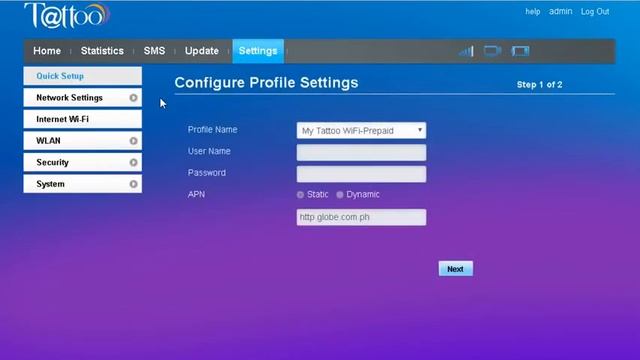Expand Network Settings arrow icon
This screenshot has height=360, width=640.
[x=133, y=98]
